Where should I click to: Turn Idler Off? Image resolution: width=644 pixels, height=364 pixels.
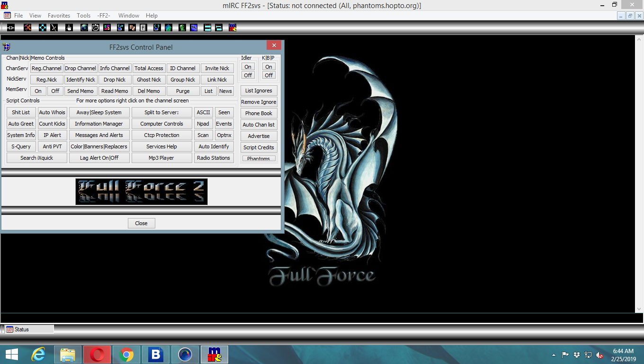pos(248,75)
